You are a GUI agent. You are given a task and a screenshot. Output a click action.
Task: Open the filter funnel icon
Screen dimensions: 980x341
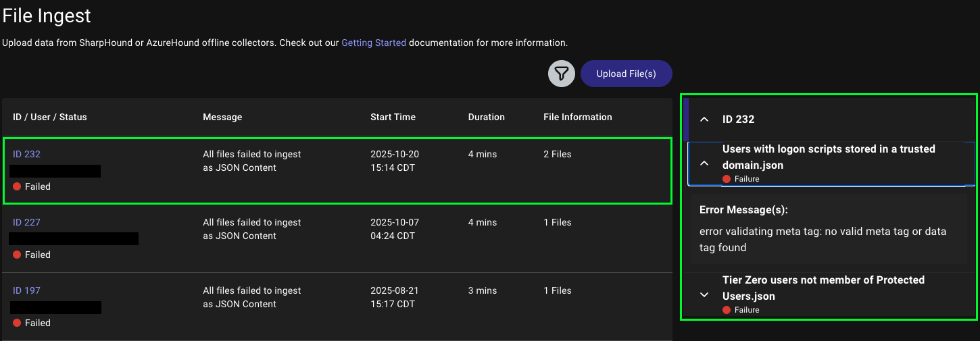tap(561, 74)
